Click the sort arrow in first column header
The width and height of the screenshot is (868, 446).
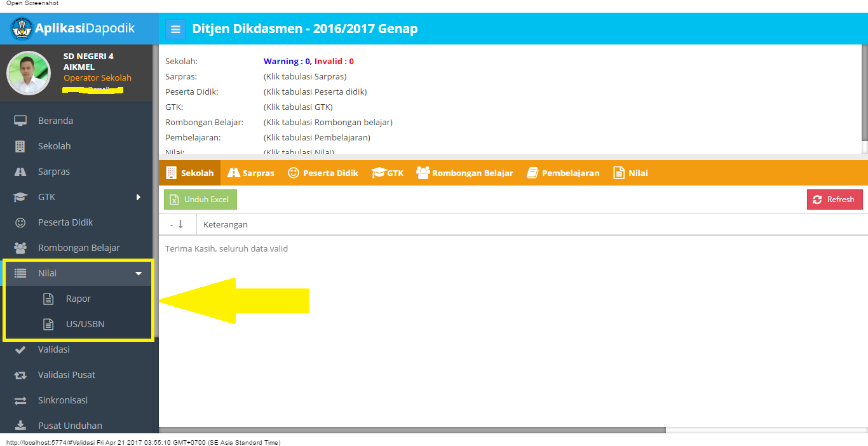(x=180, y=224)
